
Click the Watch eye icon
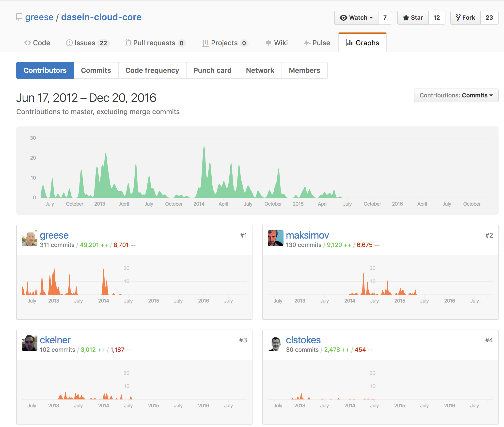pyautogui.click(x=343, y=18)
